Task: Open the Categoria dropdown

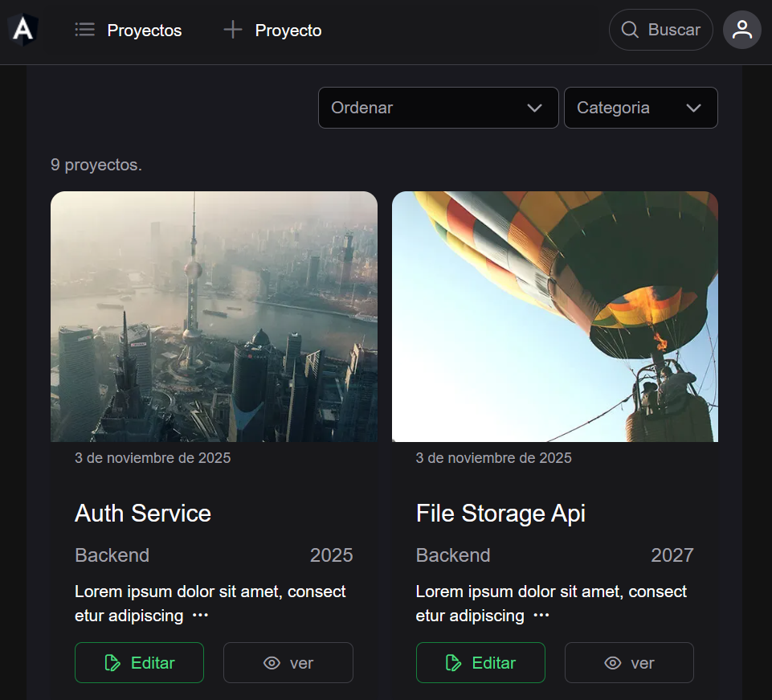Action: [640, 108]
